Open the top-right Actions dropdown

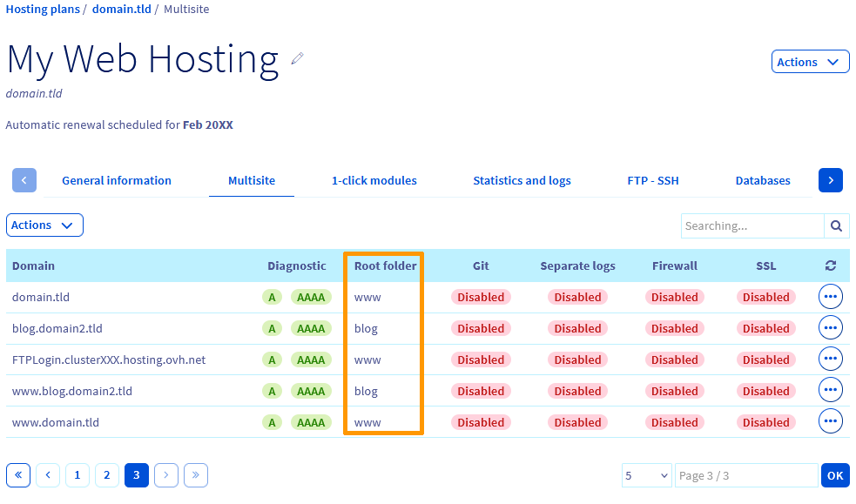tap(810, 61)
